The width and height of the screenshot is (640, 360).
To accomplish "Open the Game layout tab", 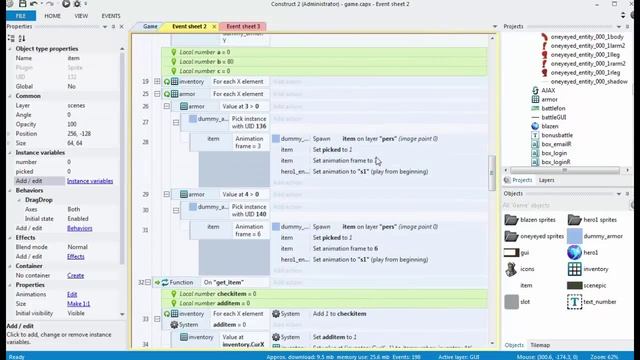I will point(150,26).
